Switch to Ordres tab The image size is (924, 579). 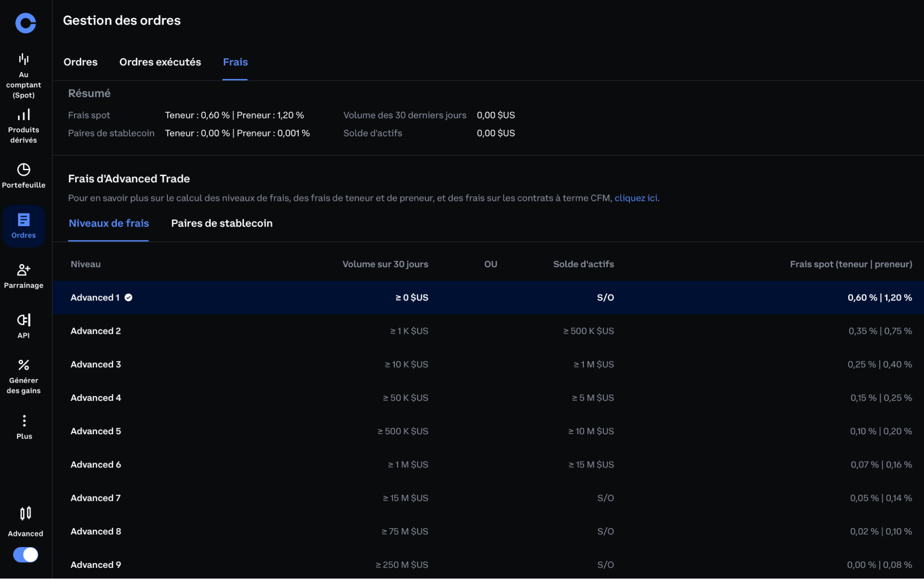click(80, 62)
